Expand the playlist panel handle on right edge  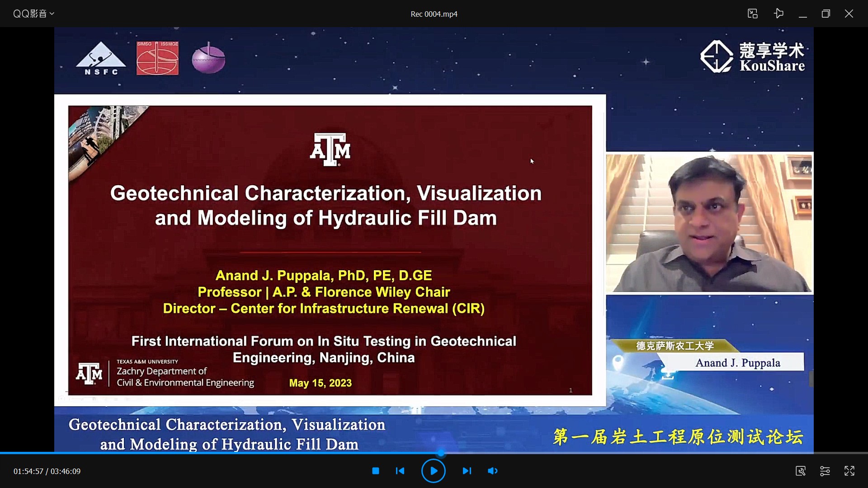[x=811, y=379]
